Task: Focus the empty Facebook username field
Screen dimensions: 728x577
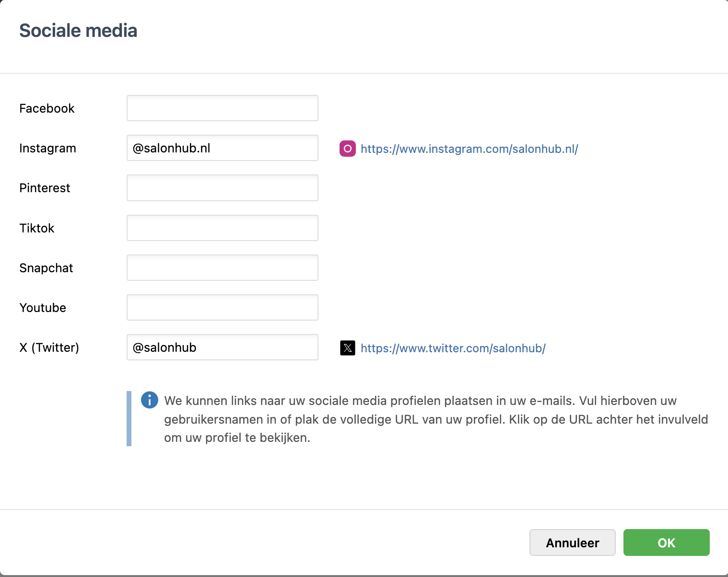Action: (222, 108)
